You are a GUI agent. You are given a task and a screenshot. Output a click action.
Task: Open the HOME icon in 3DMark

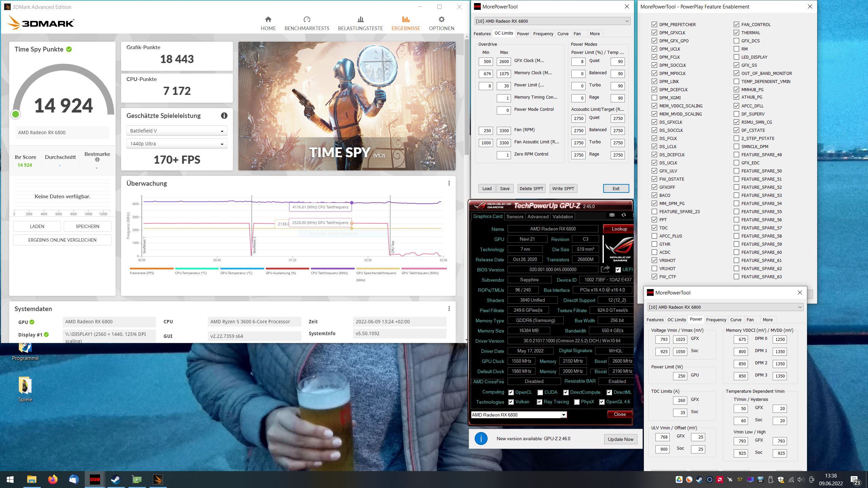click(268, 19)
